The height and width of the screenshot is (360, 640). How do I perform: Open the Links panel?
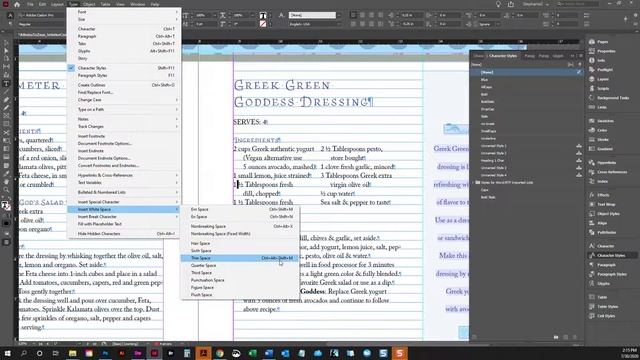click(598, 107)
